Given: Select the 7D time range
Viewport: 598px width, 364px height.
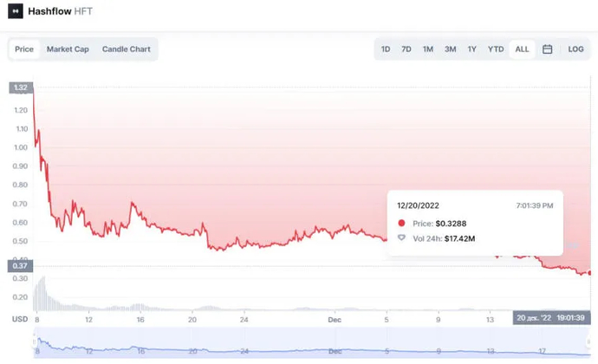Looking at the screenshot, I should coord(406,49).
